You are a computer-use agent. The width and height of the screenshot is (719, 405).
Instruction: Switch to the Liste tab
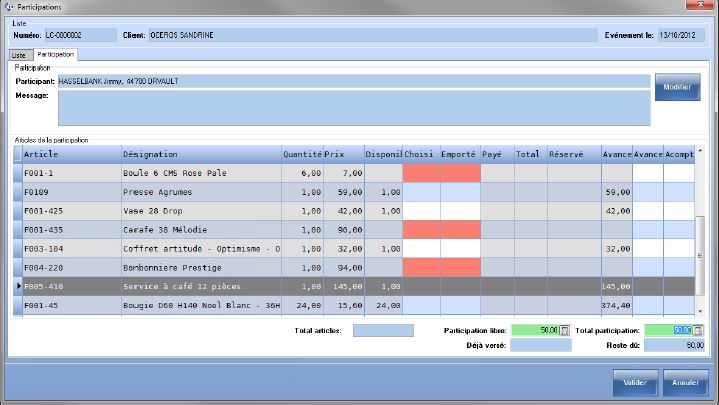(18, 54)
